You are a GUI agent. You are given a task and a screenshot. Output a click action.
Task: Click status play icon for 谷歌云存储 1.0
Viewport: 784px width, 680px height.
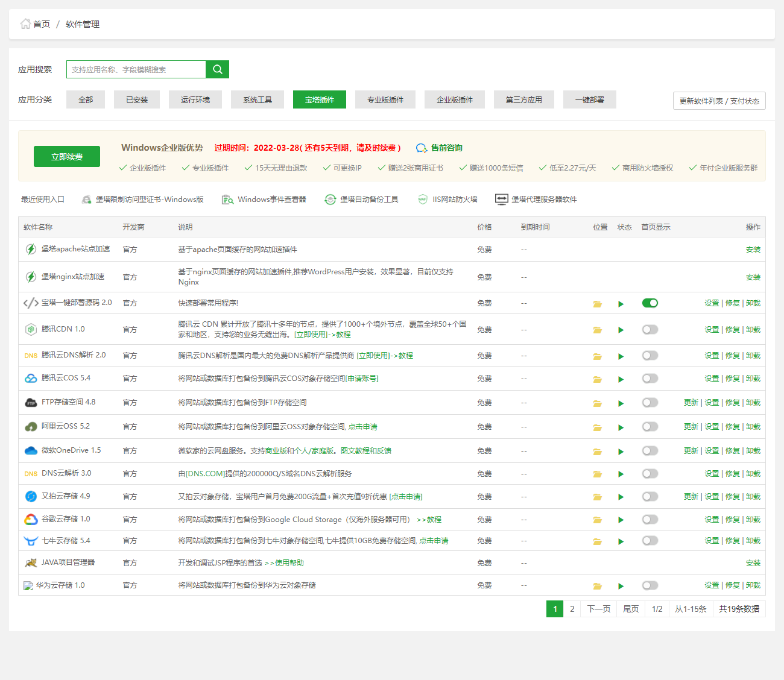[x=621, y=520]
